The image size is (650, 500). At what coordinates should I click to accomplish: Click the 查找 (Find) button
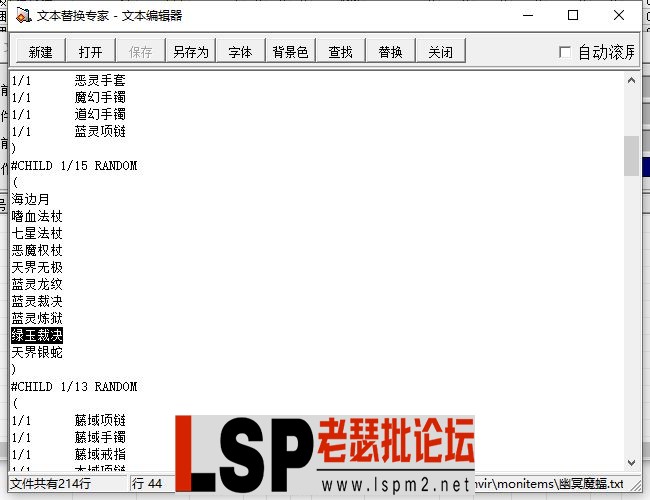pyautogui.click(x=341, y=51)
